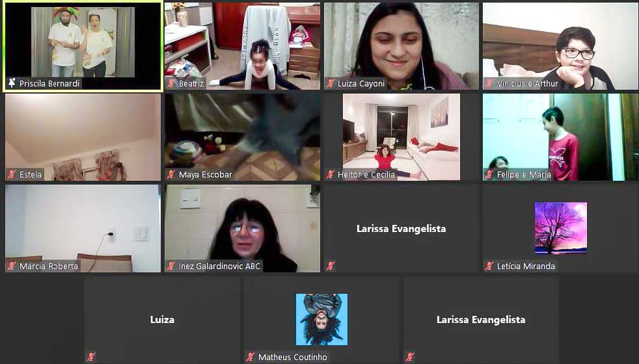
Task: Click the Inez Galardinovic ABC name label
Action: click(219, 266)
